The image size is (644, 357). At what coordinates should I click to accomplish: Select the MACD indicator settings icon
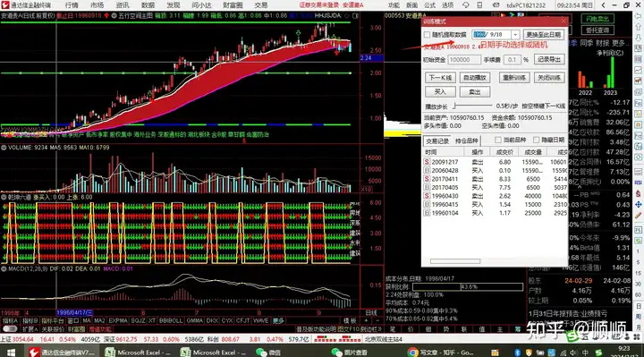(4, 268)
